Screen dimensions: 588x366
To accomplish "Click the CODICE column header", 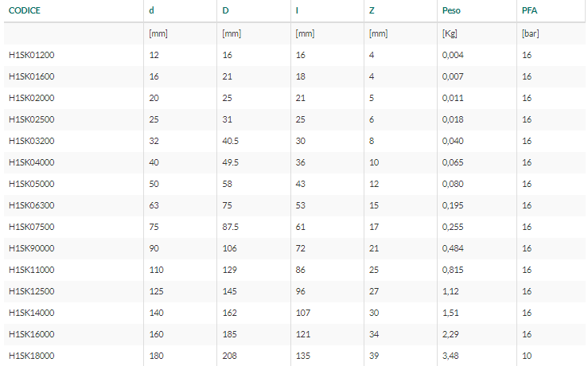I will 25,10.
